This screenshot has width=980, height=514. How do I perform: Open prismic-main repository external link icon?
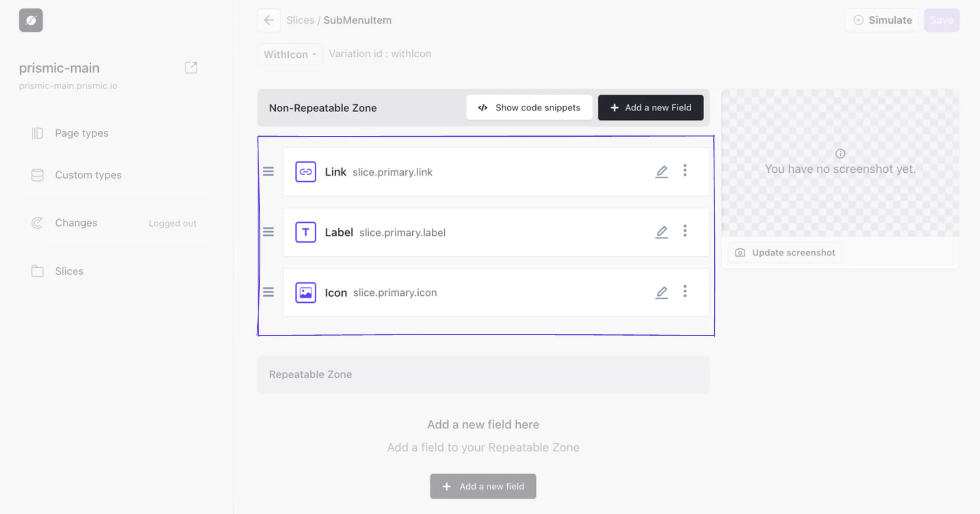click(191, 68)
